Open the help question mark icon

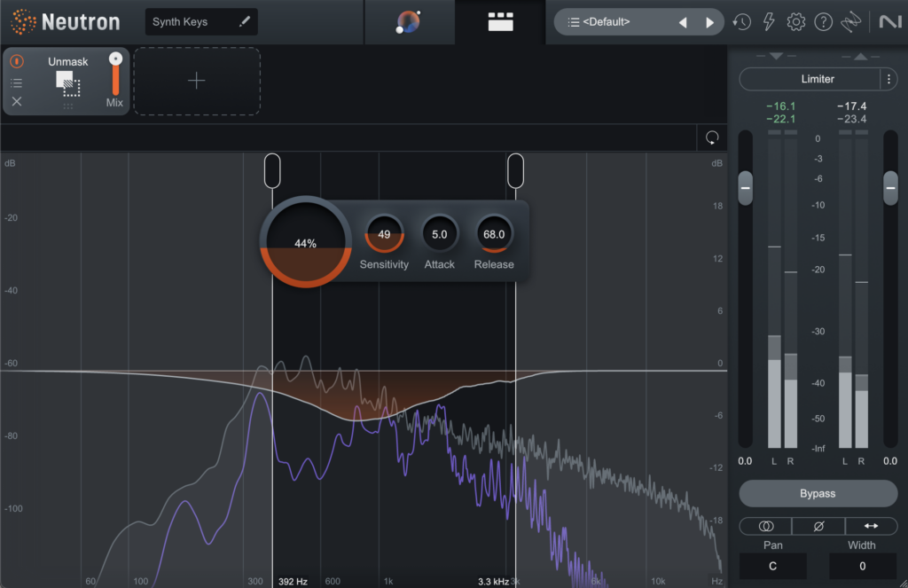click(x=824, y=22)
